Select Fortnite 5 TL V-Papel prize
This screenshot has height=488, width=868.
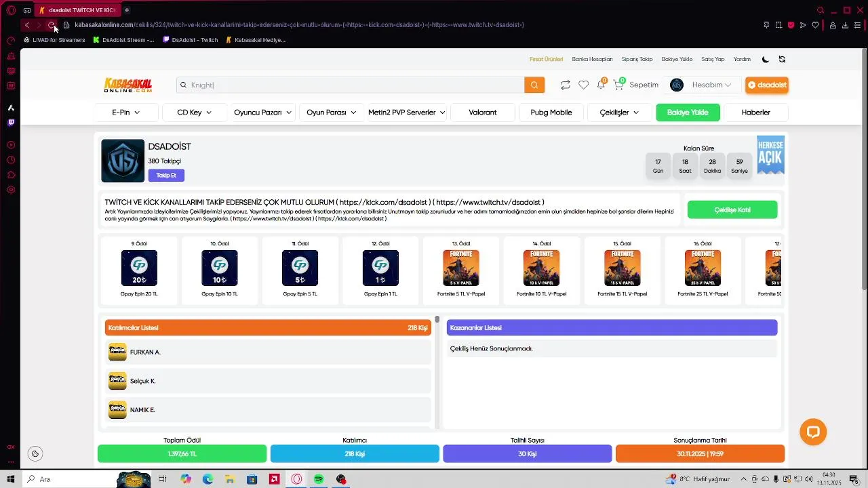pos(461,268)
